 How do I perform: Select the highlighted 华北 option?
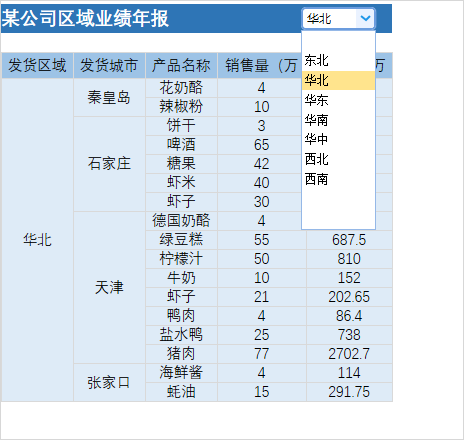click(x=338, y=80)
